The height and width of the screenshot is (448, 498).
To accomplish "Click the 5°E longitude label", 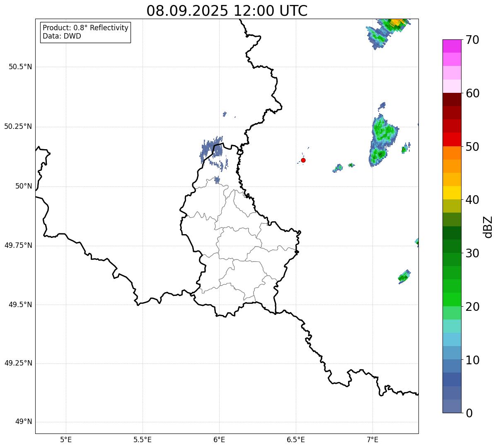I will click(66, 440).
